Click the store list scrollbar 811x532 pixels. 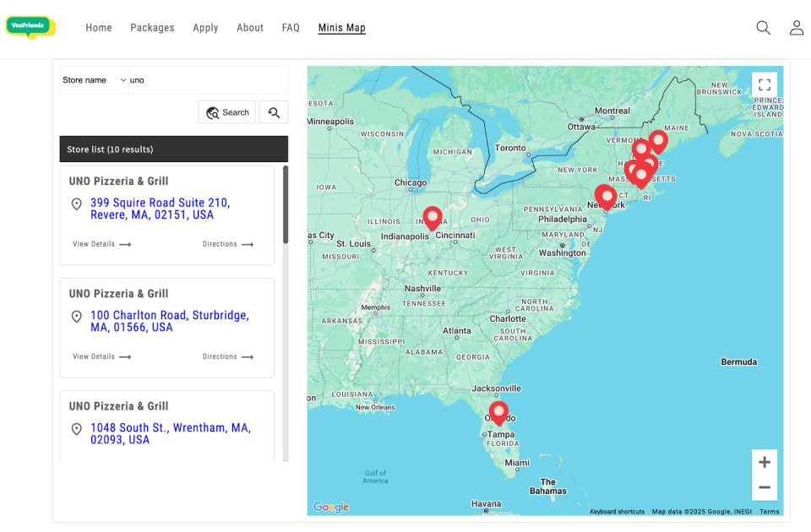[x=286, y=205]
